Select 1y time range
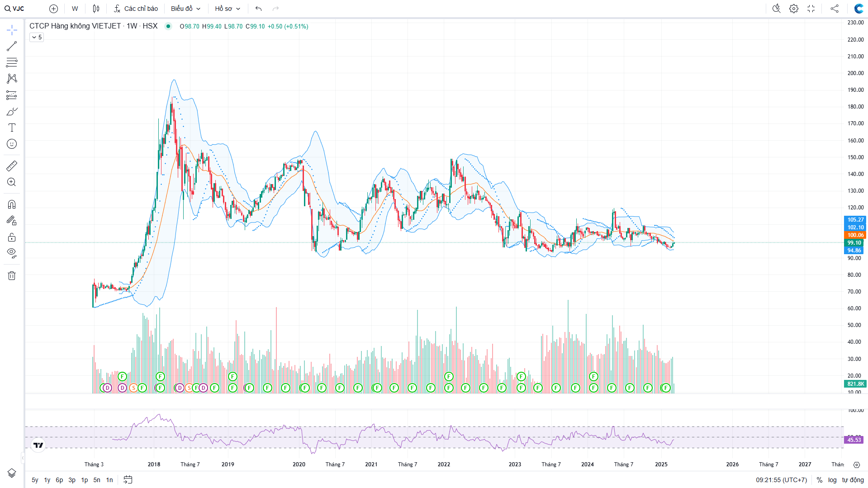The image size is (868, 488). pyautogui.click(x=47, y=480)
